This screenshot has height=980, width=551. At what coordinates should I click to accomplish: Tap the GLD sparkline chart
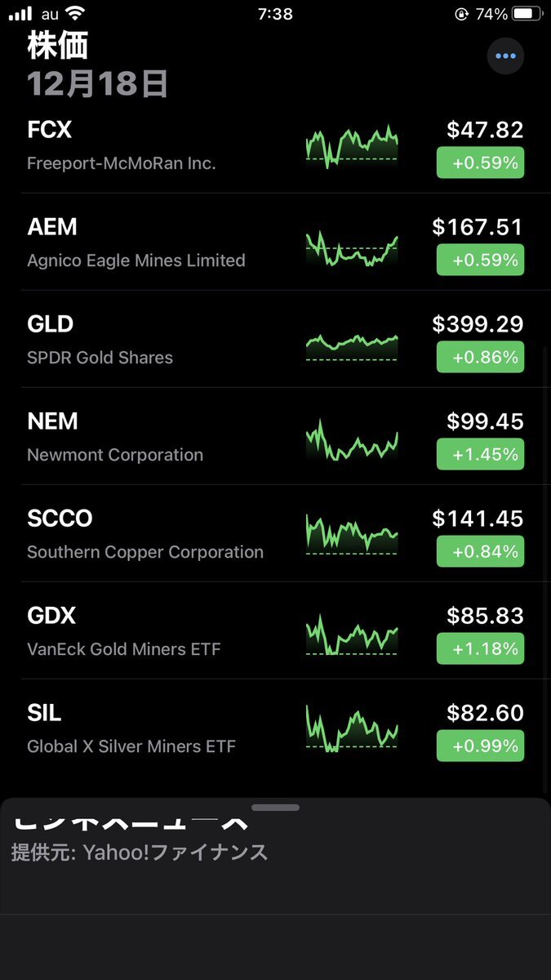[x=352, y=345]
